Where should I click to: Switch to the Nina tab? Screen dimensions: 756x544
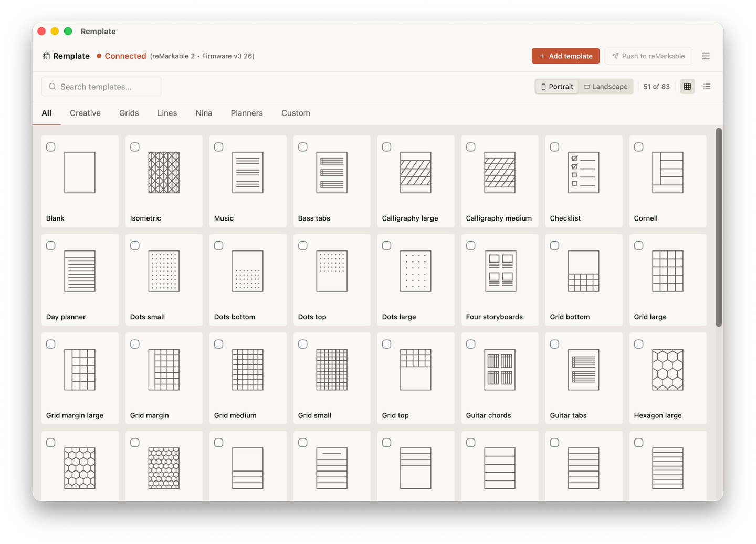click(204, 113)
